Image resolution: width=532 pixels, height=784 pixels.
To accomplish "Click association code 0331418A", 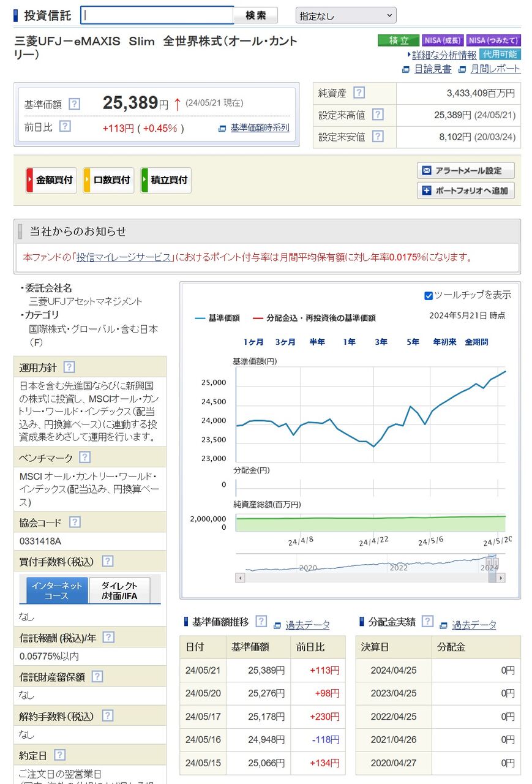I will tap(40, 541).
